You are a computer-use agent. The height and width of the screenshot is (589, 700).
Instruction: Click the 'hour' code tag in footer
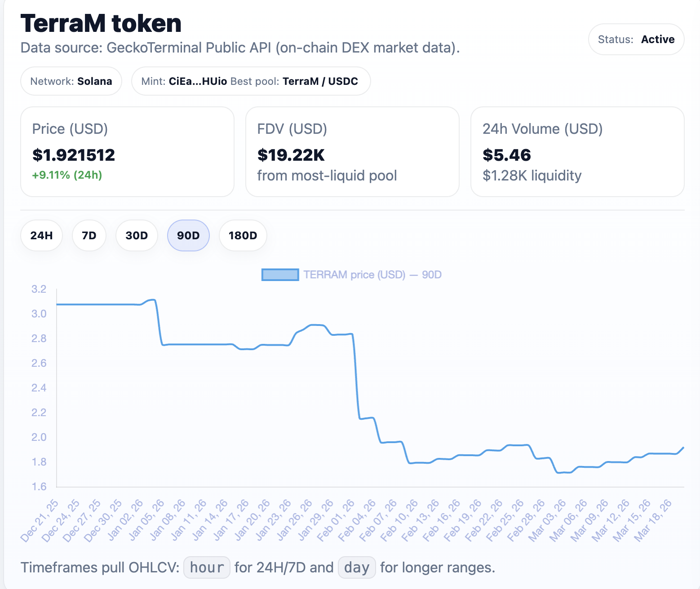pos(207,567)
